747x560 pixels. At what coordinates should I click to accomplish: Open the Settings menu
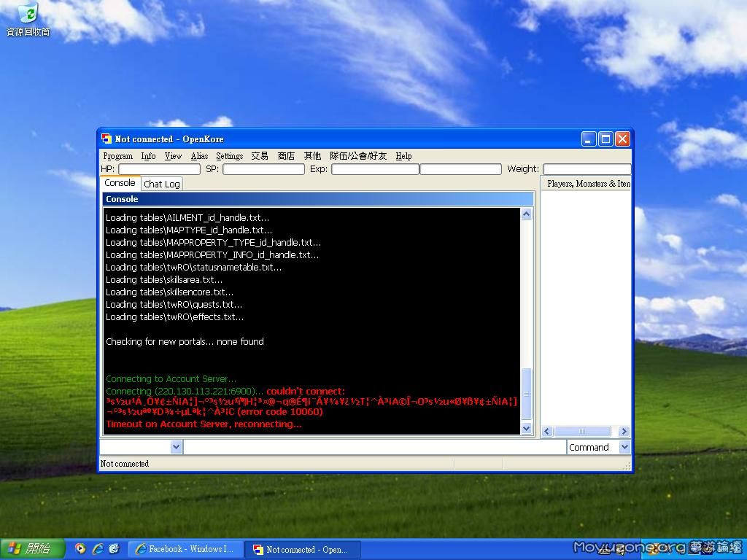pyautogui.click(x=229, y=156)
